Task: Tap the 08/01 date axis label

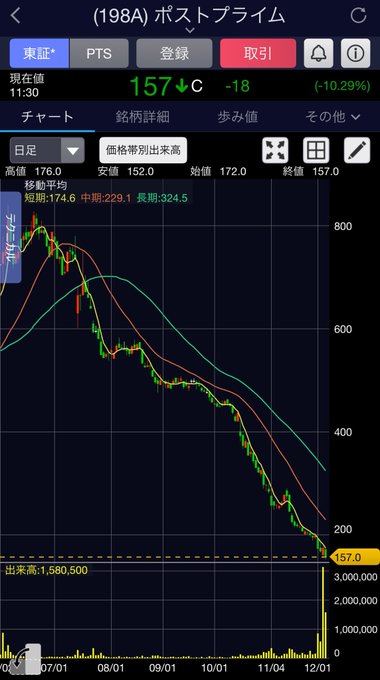Action: pos(112,668)
